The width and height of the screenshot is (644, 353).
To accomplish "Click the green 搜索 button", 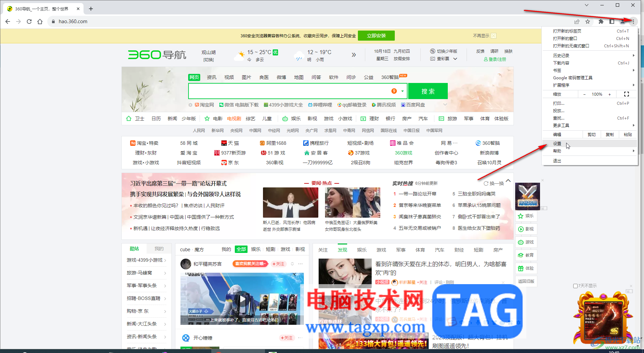I will 428,91.
